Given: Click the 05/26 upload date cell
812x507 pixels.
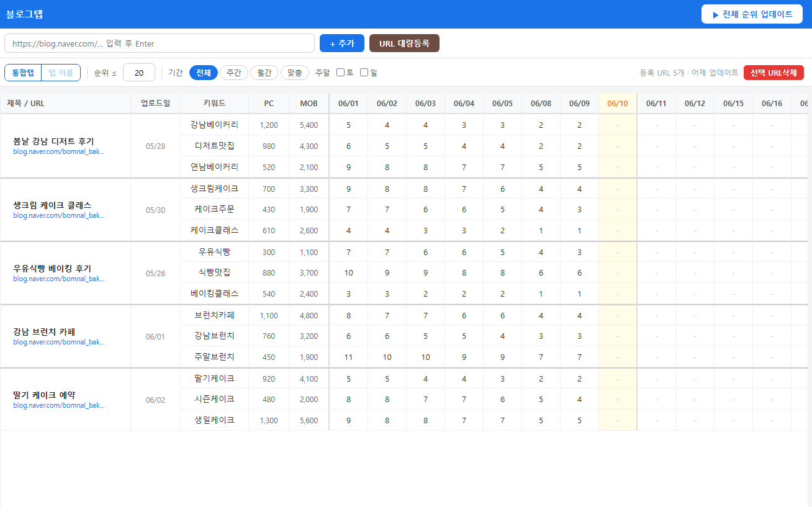Looking at the screenshot, I should 156,273.
